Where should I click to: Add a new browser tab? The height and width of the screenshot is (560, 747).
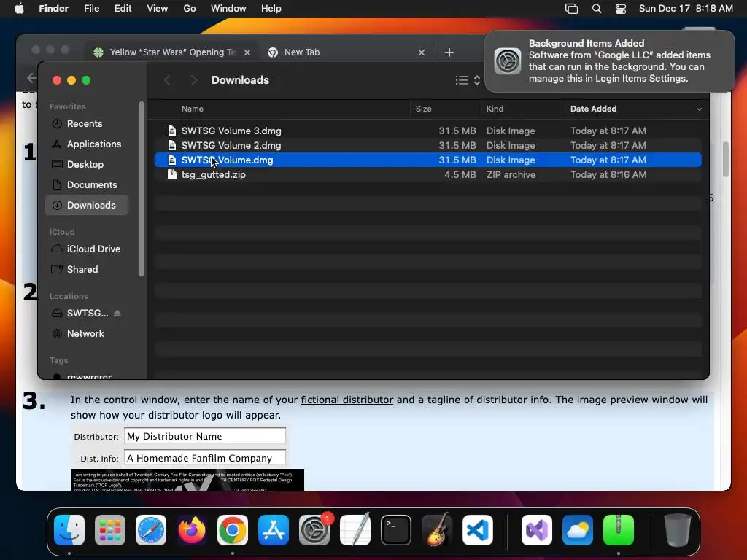449,52
